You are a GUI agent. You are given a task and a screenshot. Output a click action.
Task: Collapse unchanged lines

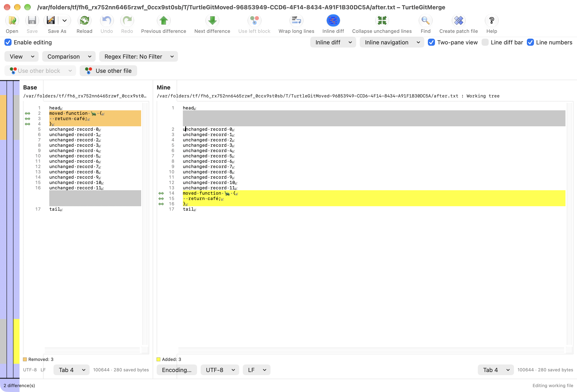382,21
